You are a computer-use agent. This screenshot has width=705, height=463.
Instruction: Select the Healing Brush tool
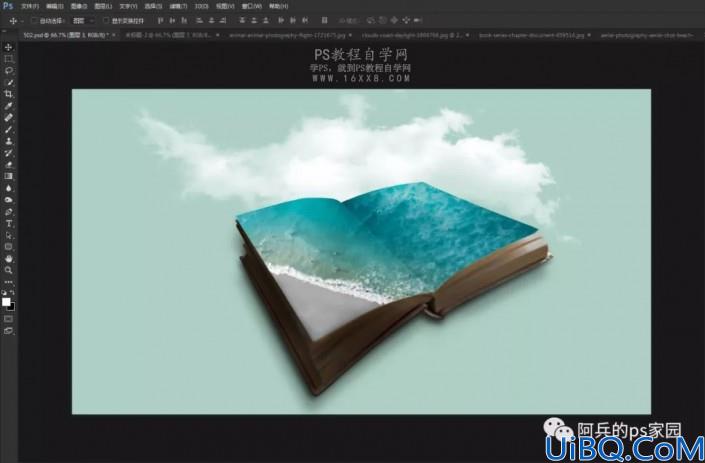tap(8, 118)
